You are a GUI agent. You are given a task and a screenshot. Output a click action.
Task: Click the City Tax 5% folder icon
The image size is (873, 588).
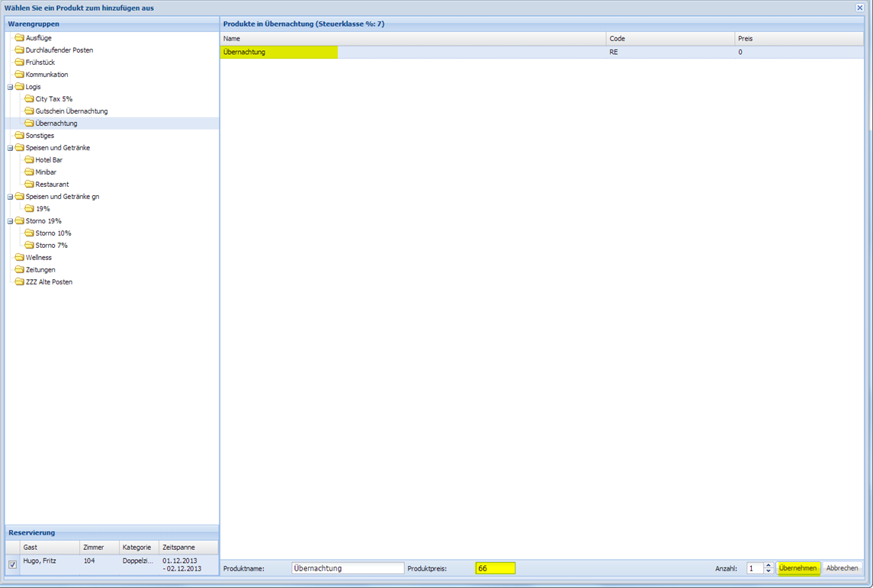click(x=30, y=99)
